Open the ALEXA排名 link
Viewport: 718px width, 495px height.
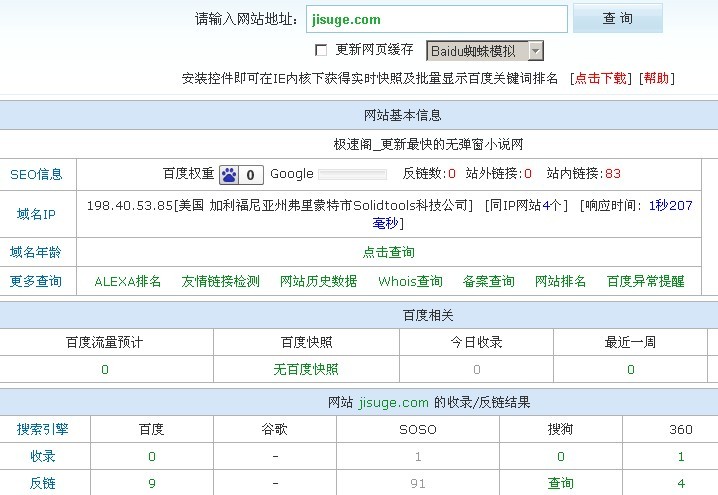point(128,281)
